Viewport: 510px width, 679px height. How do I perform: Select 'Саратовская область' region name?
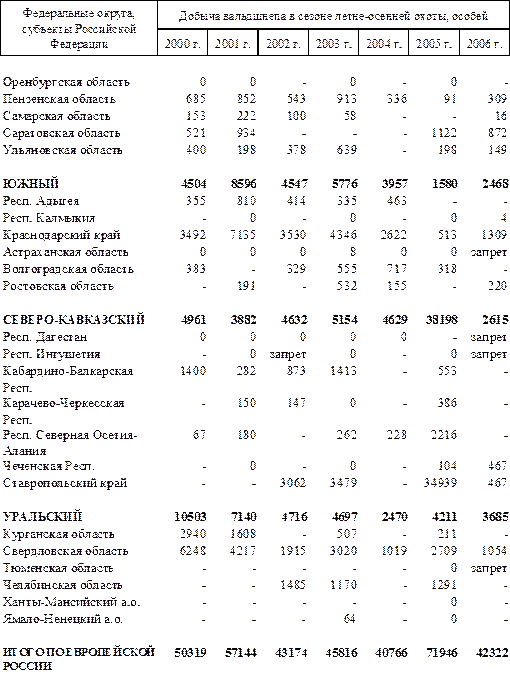coord(61,133)
